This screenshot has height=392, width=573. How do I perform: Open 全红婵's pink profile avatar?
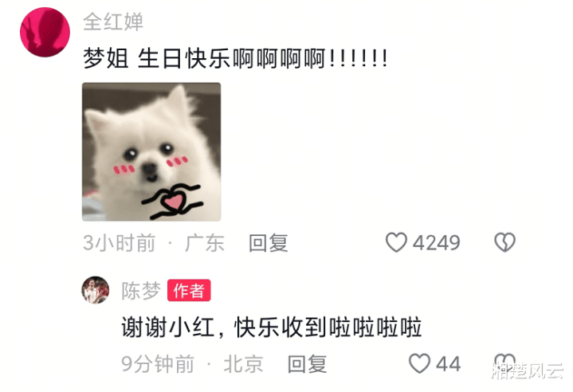click(45, 32)
